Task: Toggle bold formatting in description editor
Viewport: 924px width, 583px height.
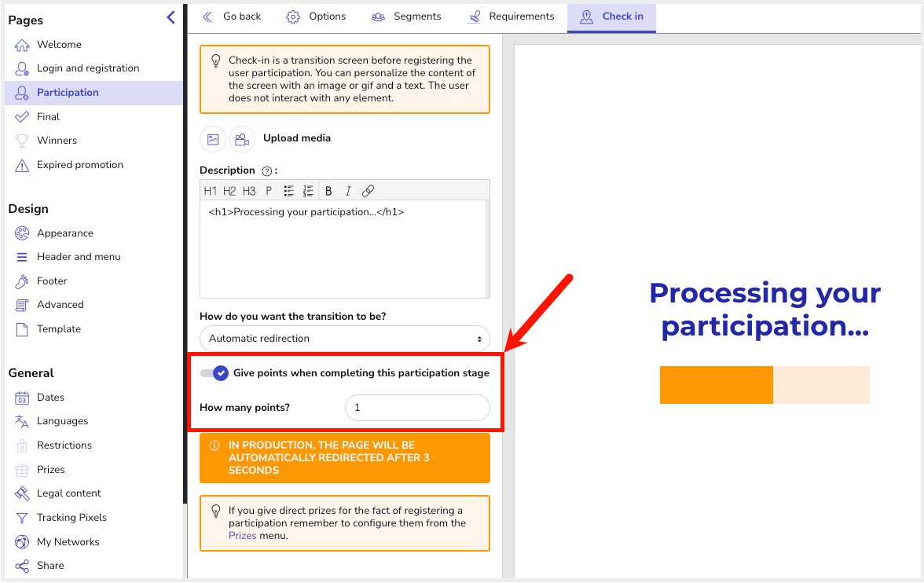Action: click(x=328, y=191)
